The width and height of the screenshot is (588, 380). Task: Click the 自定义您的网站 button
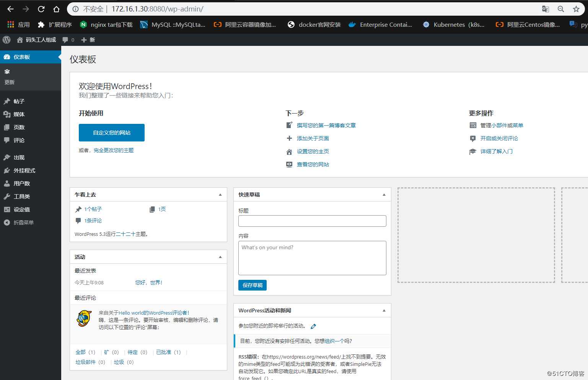click(x=112, y=133)
